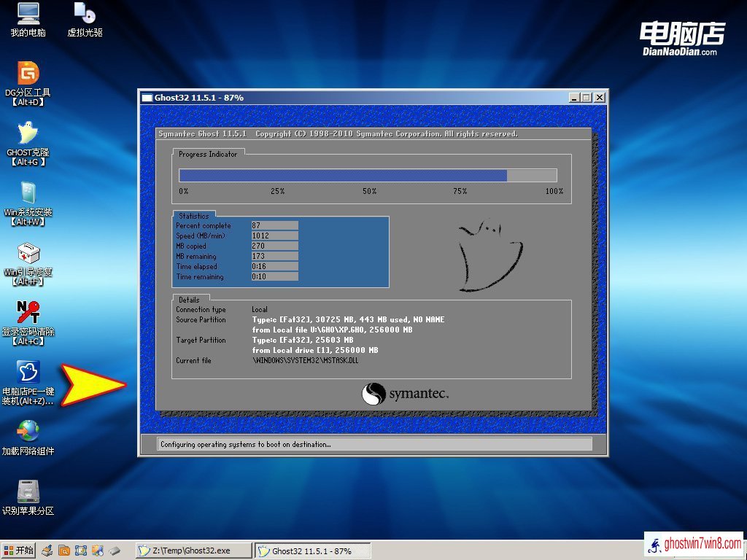Open Win系统安装 installer icon
The image size is (747, 560).
28,193
